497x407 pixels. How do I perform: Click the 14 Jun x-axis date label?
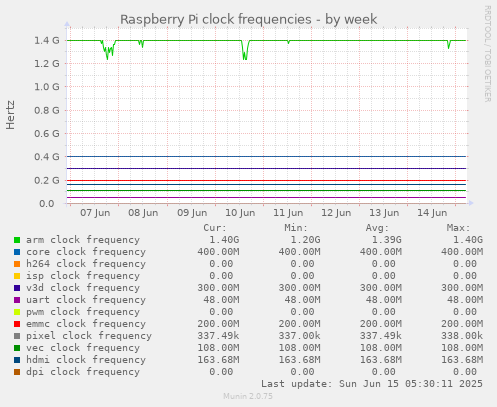[432, 213]
